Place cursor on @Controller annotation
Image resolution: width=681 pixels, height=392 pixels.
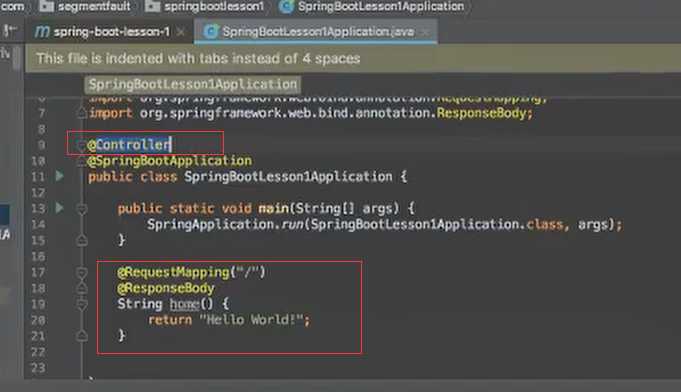(129, 145)
